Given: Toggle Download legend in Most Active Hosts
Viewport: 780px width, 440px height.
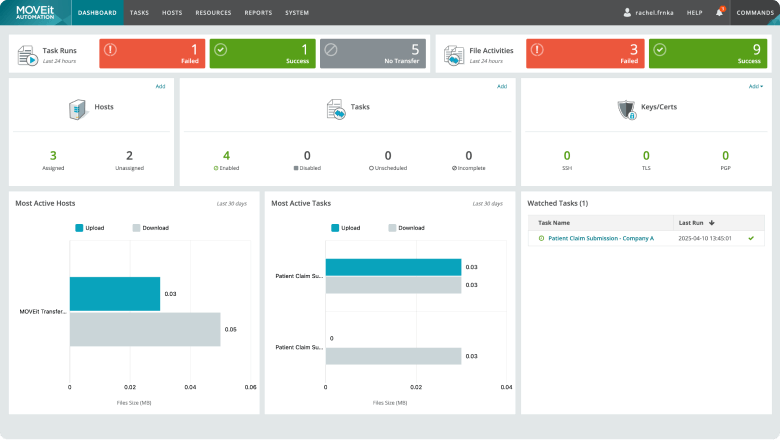Looking at the screenshot, I should (x=150, y=227).
